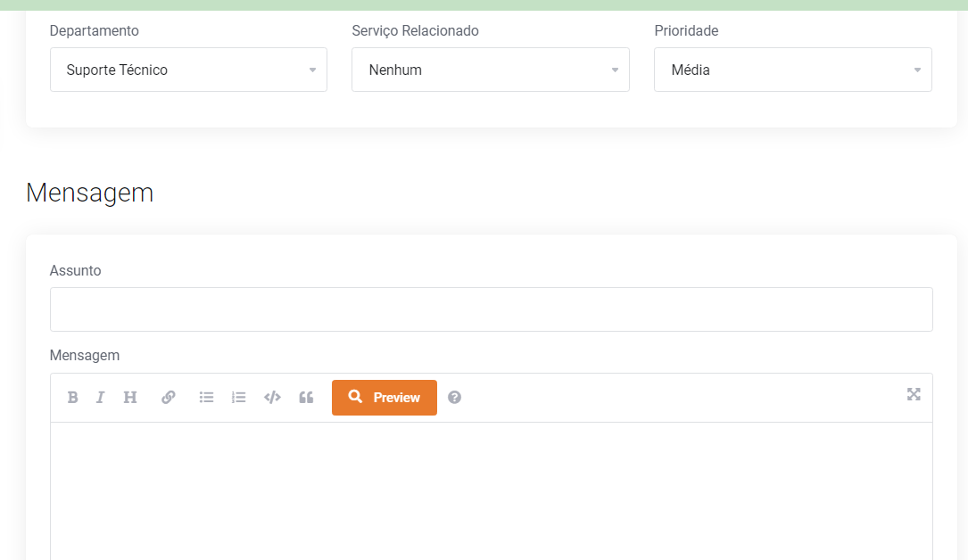Viewport: 968px width, 560px height.
Task: Add a bulleted unordered list
Action: (x=206, y=398)
